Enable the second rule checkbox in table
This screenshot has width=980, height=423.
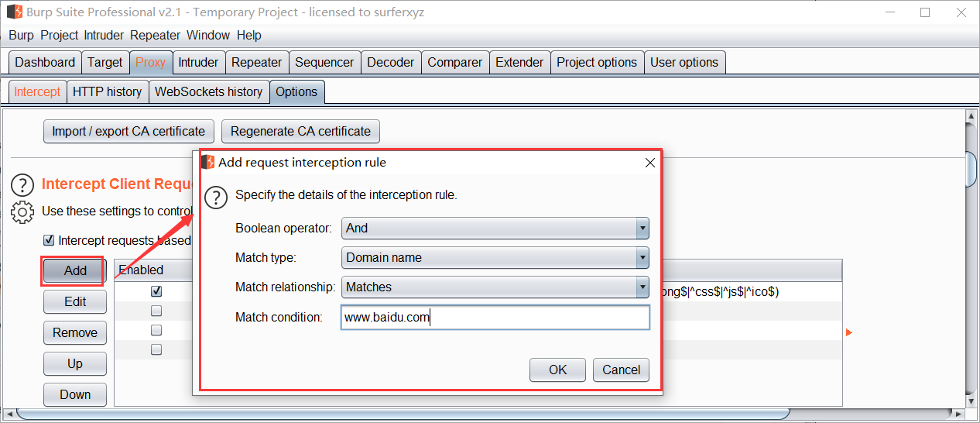pos(156,311)
